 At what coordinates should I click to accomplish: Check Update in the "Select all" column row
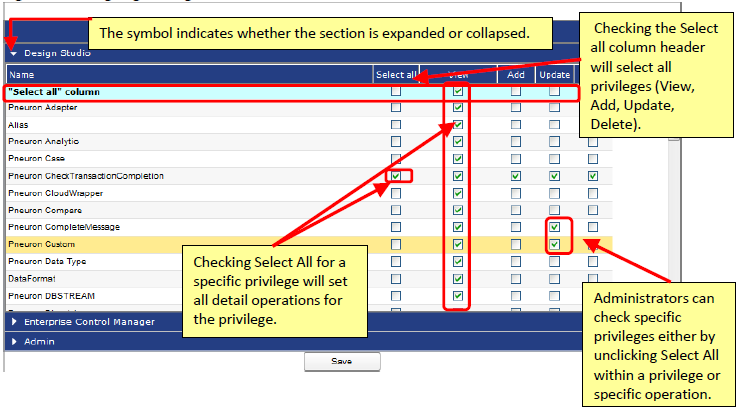pyautogui.click(x=555, y=91)
